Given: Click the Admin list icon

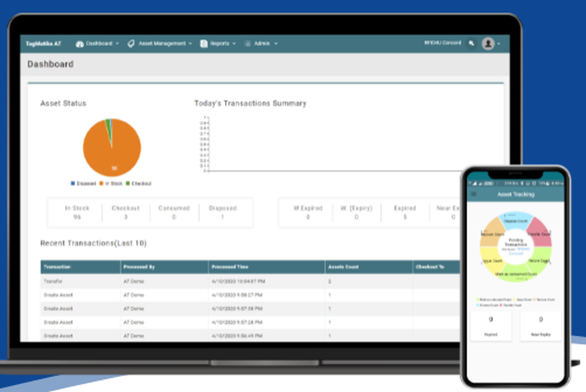Looking at the screenshot, I should [x=247, y=44].
